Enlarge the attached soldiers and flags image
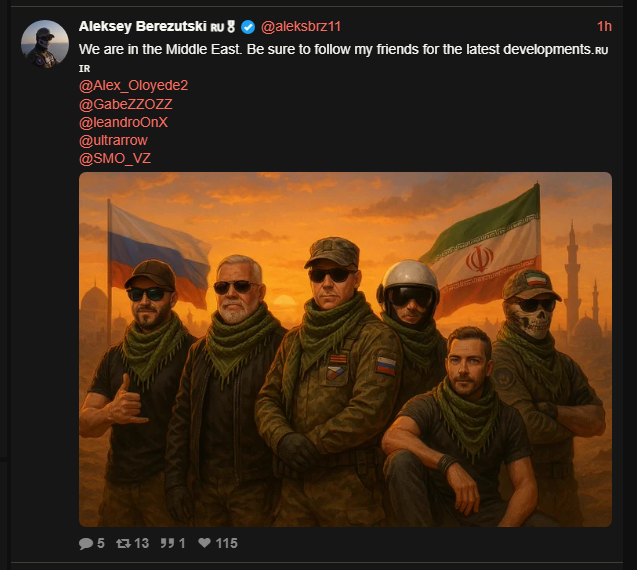 click(345, 349)
